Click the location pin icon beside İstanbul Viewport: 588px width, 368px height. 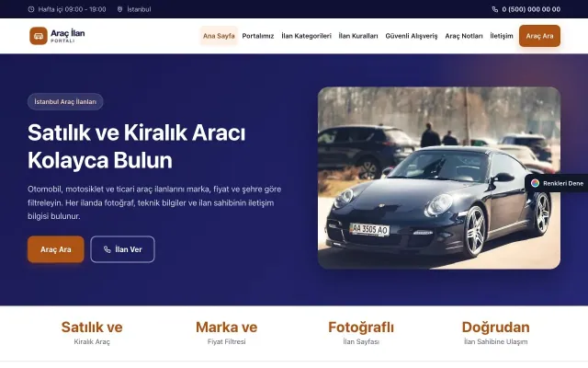pos(119,9)
